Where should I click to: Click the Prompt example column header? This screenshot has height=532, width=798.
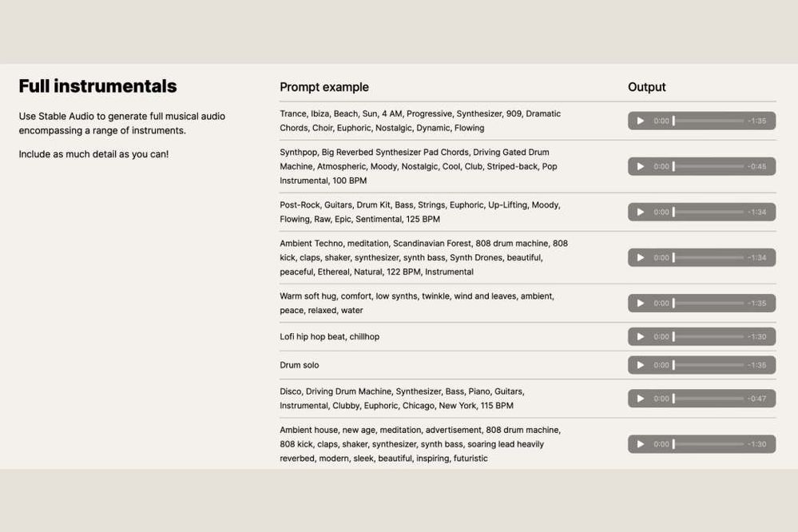coord(324,87)
